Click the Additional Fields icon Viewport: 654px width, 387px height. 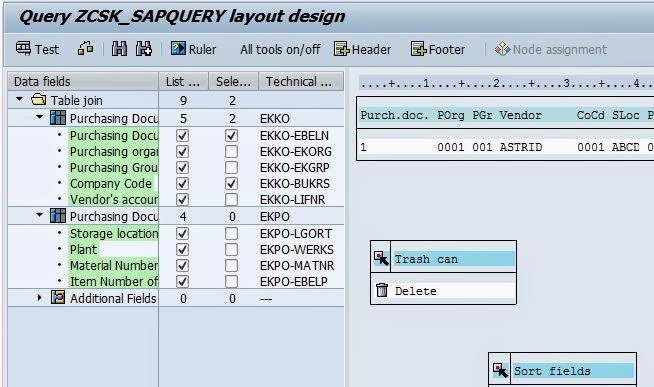[58, 297]
